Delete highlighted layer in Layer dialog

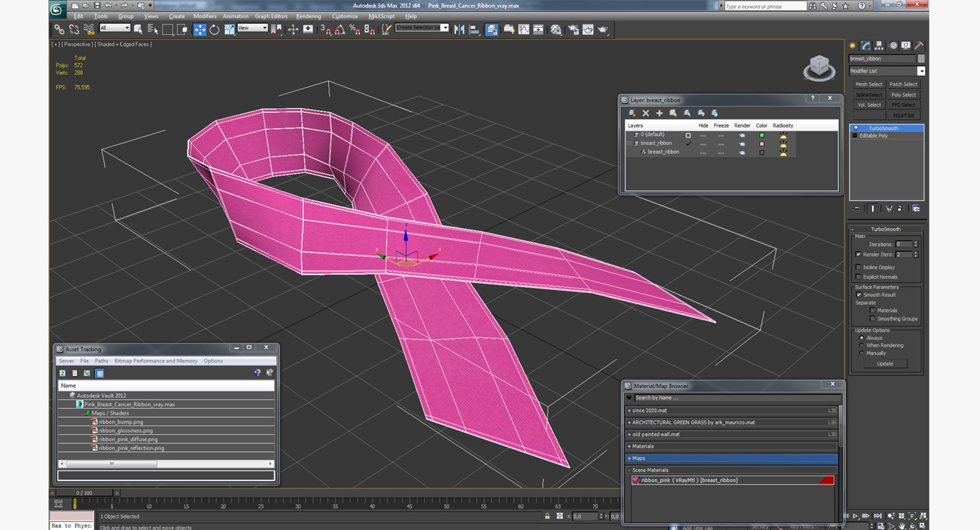coord(646,113)
